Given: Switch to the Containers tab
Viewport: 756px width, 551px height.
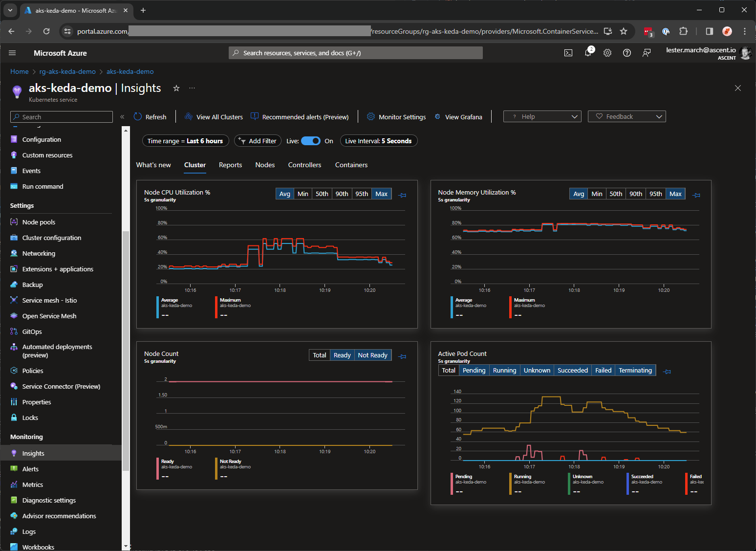Looking at the screenshot, I should (x=351, y=165).
